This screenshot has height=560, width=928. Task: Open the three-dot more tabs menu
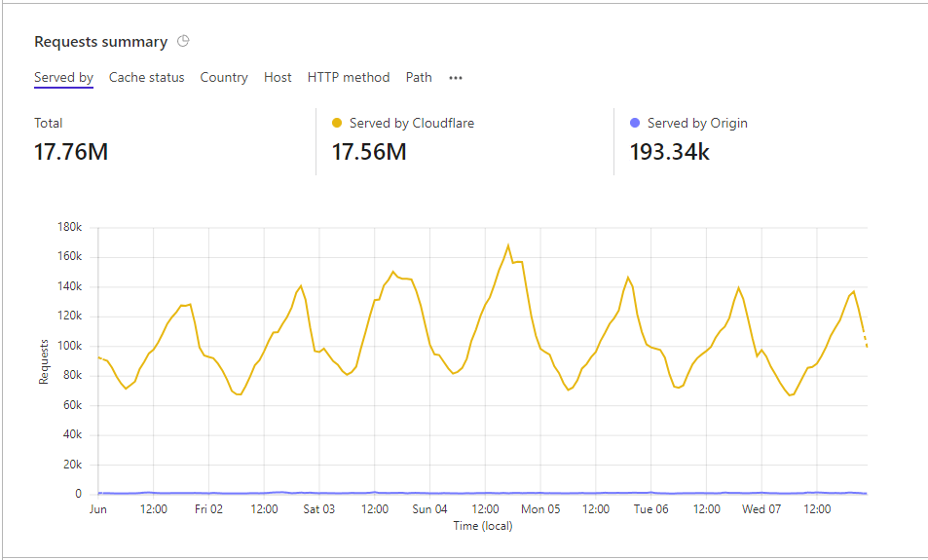[x=455, y=78]
